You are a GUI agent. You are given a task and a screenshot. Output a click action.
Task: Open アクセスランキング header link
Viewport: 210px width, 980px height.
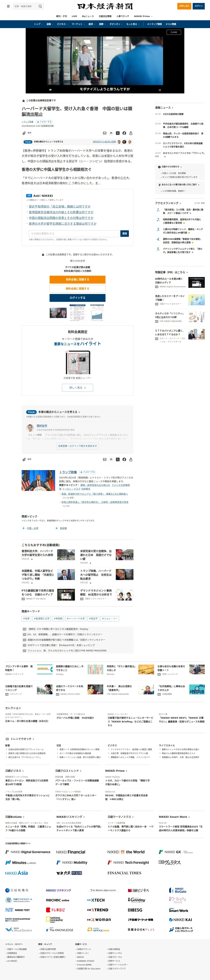(168, 203)
